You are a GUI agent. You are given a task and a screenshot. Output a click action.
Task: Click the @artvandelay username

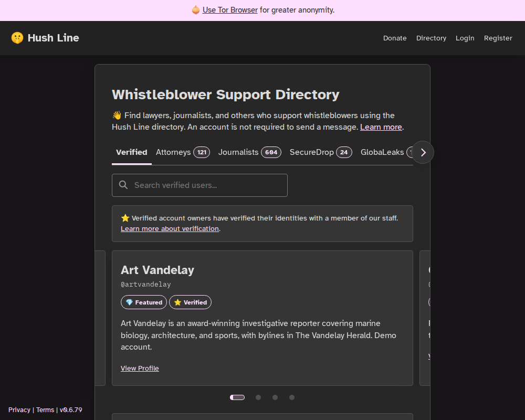click(145, 285)
